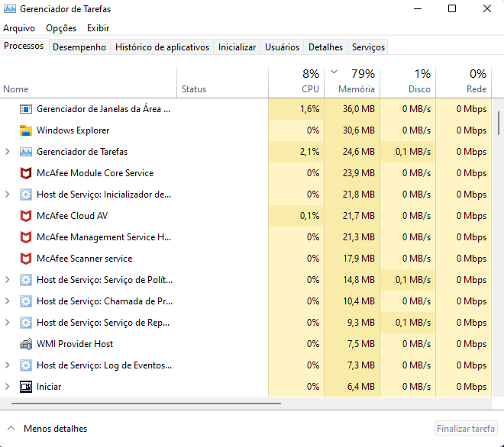Select the WMI Provider Host process name
The image size is (504, 447).
point(75,344)
